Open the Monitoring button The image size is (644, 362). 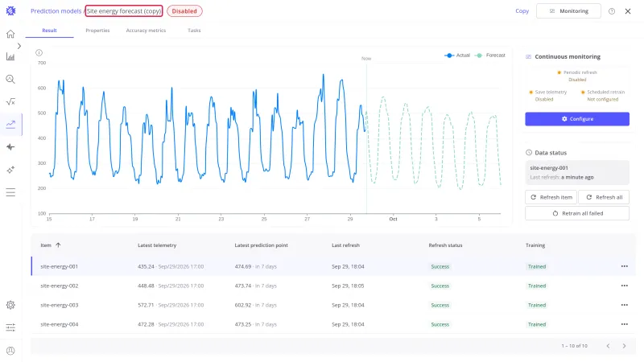coord(568,11)
